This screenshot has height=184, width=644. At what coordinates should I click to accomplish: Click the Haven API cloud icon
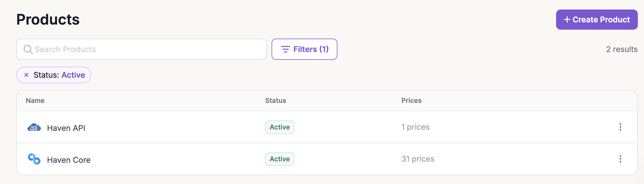34,128
